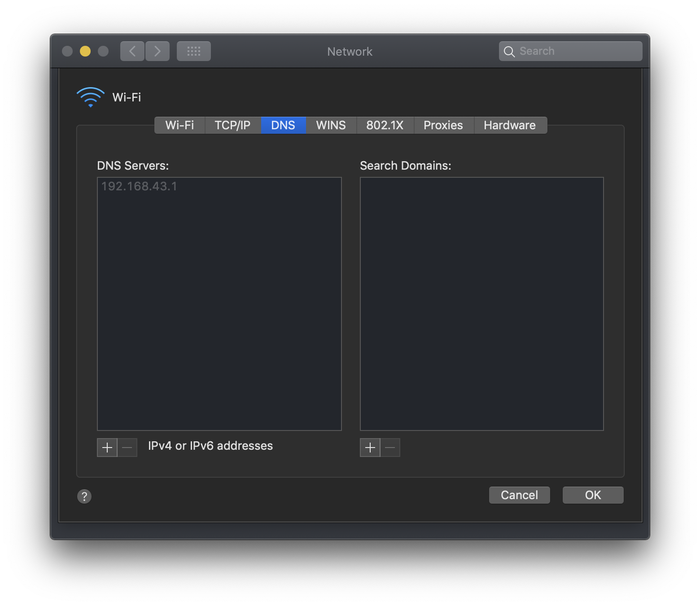This screenshot has height=606, width=700.
Task: Minimize the Network window with yellow button
Action: tap(85, 51)
